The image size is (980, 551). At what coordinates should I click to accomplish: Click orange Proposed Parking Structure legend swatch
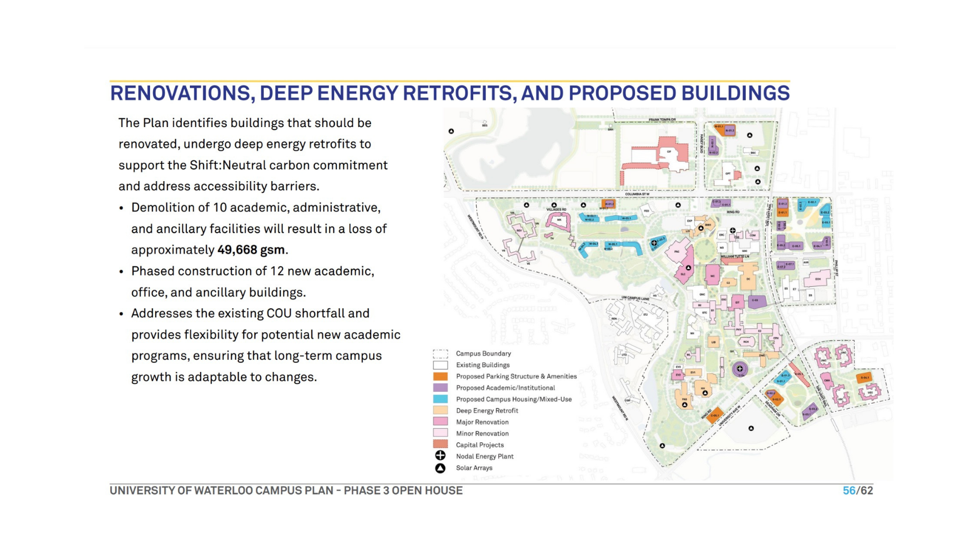[440, 377]
